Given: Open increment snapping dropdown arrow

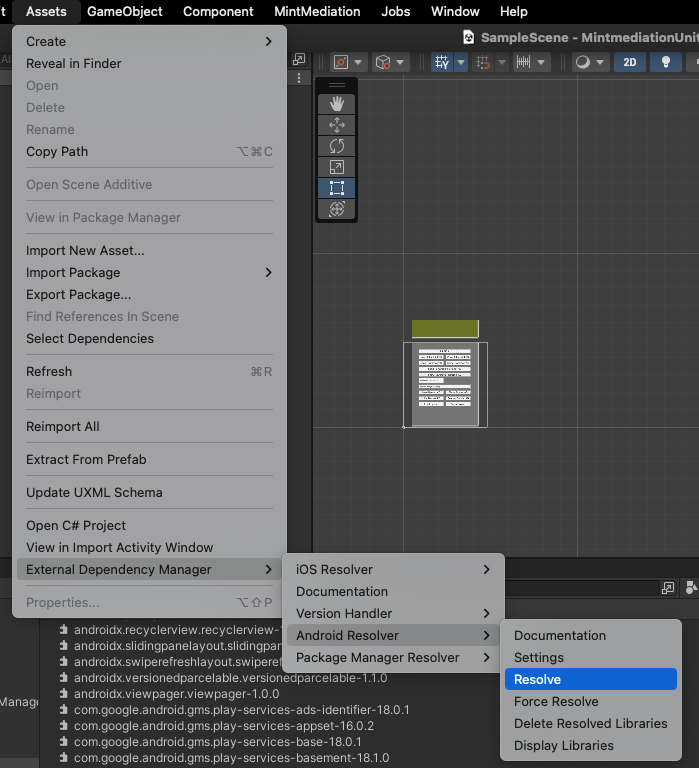Looking at the screenshot, I should [x=541, y=63].
